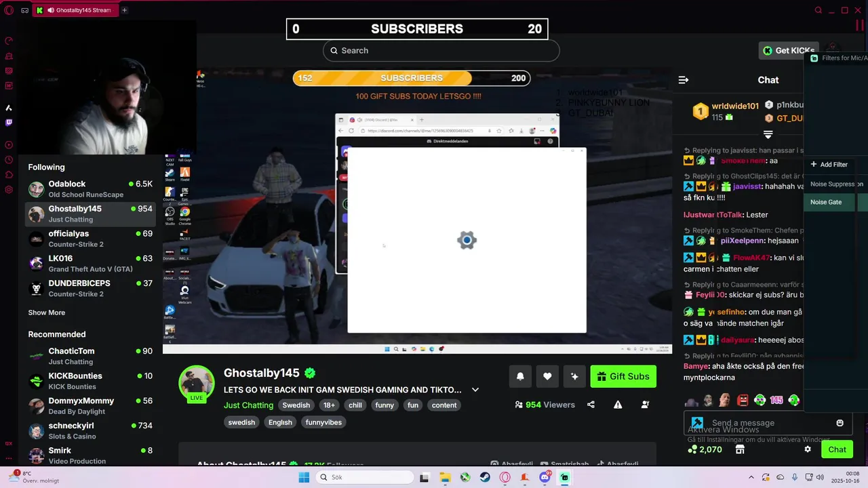Open the player icon in Opera sidebar

9,145
